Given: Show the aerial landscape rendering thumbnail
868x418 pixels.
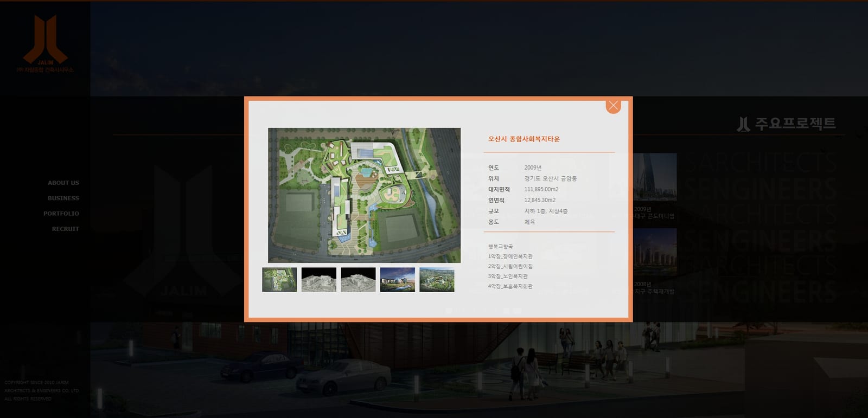Looking at the screenshot, I should pyautogui.click(x=437, y=280).
